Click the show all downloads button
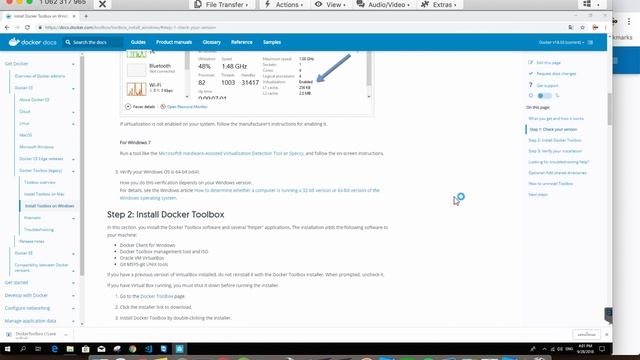 coord(586,335)
